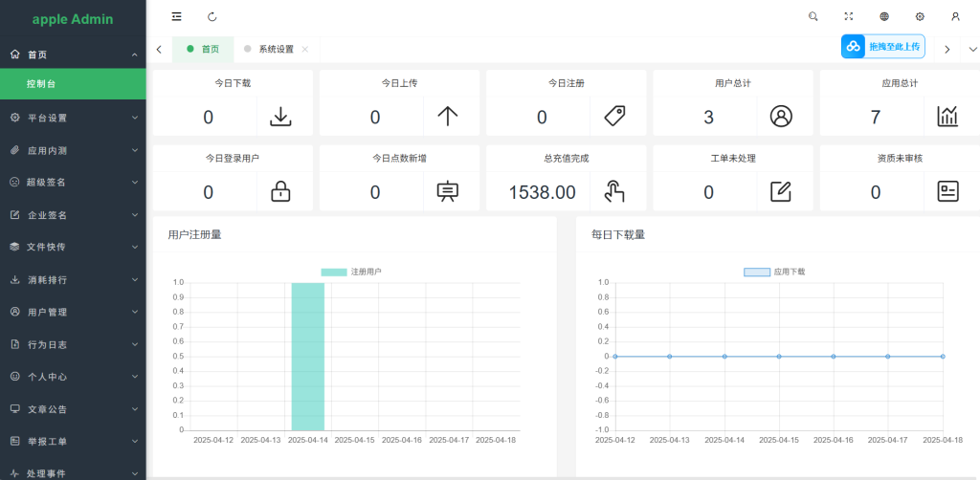The height and width of the screenshot is (480, 980).
Task: Open the 文件快传 sidebar menu
Action: click(73, 248)
